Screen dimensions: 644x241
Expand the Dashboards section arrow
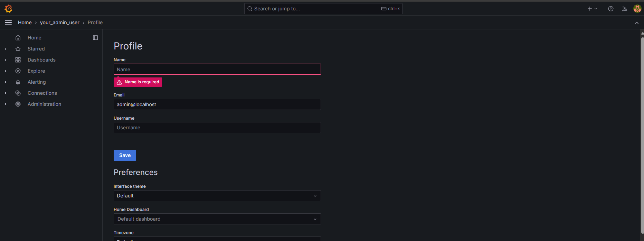click(6, 60)
